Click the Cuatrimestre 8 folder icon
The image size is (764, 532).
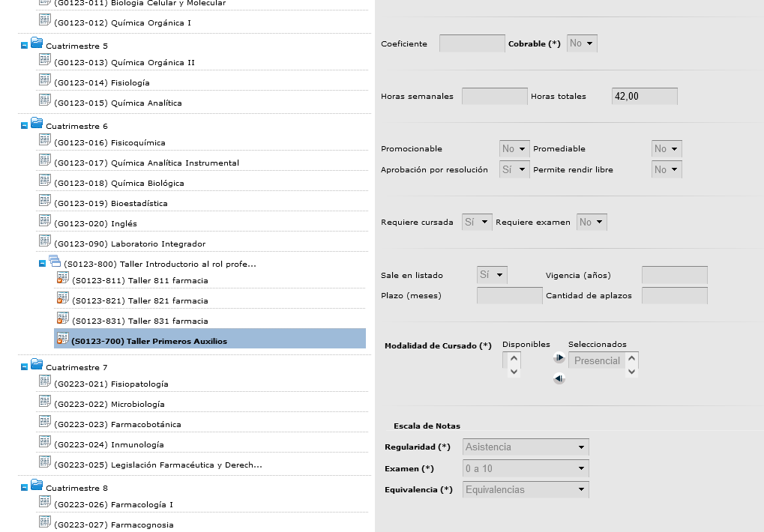coord(37,485)
